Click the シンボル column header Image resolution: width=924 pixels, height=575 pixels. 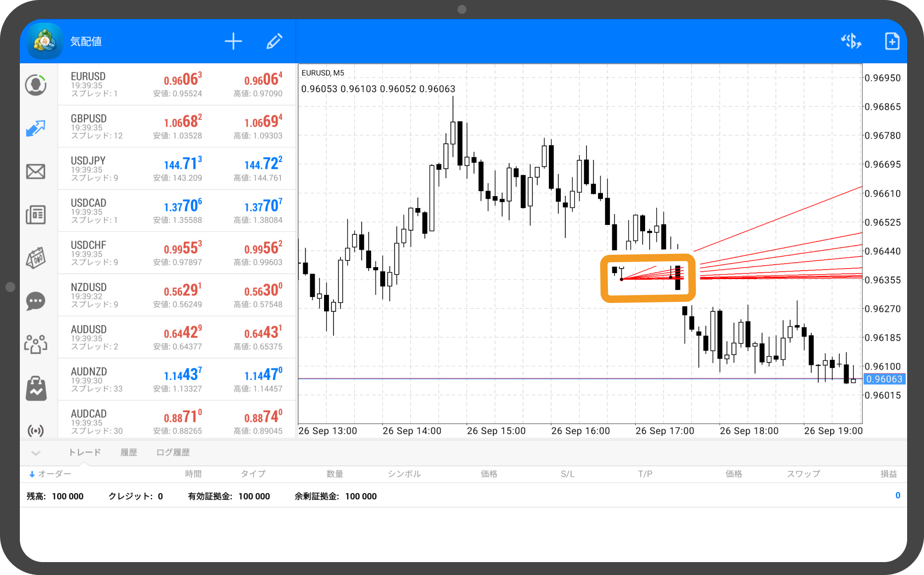click(404, 474)
